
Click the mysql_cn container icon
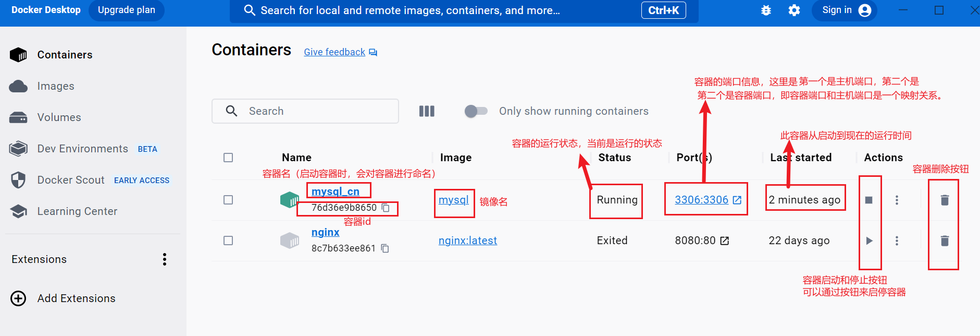click(290, 200)
